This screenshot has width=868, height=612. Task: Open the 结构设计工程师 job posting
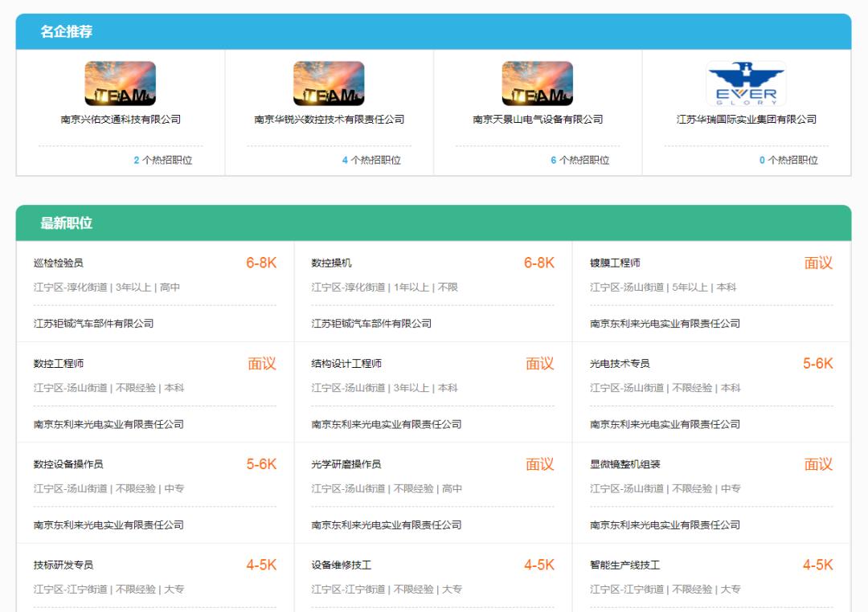346,364
